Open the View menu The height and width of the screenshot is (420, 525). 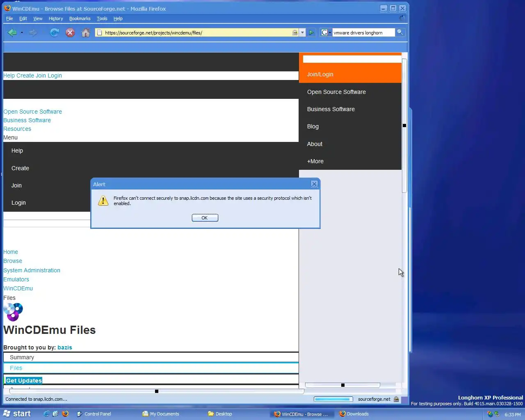point(38,18)
